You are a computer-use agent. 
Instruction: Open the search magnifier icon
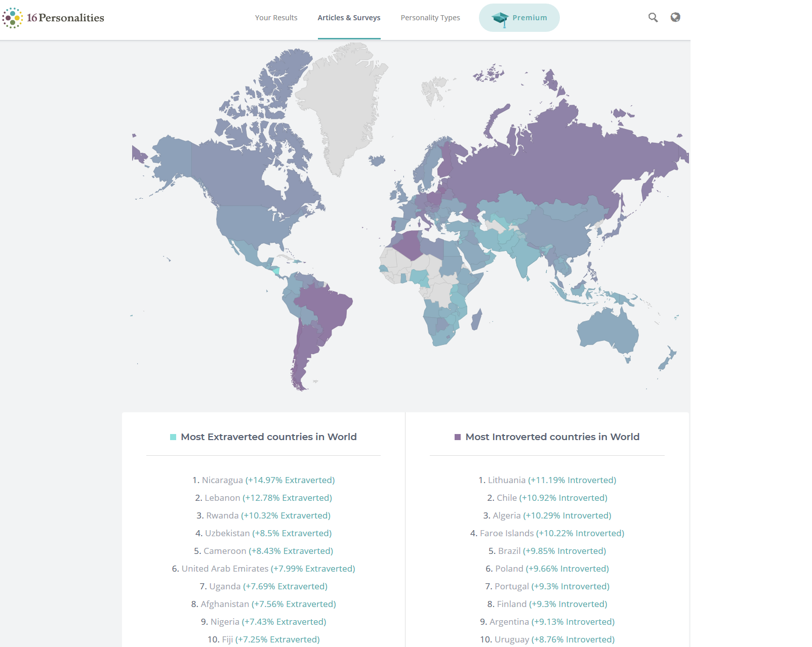tap(653, 18)
